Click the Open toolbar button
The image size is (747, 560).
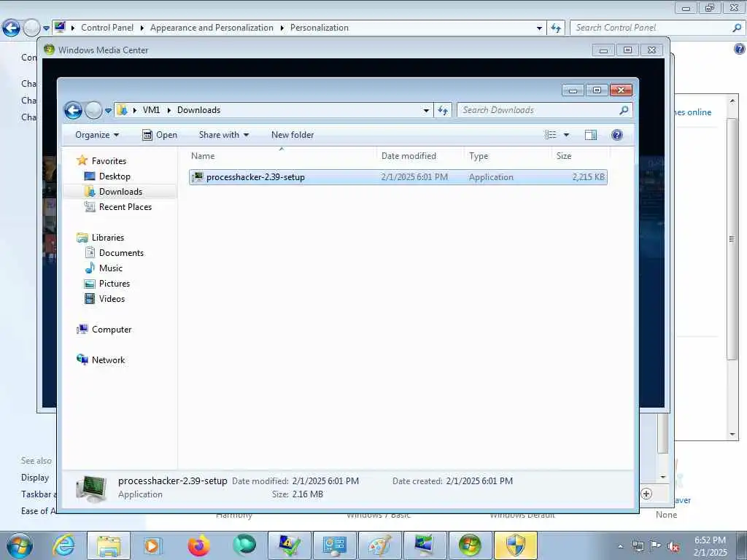[160, 135]
